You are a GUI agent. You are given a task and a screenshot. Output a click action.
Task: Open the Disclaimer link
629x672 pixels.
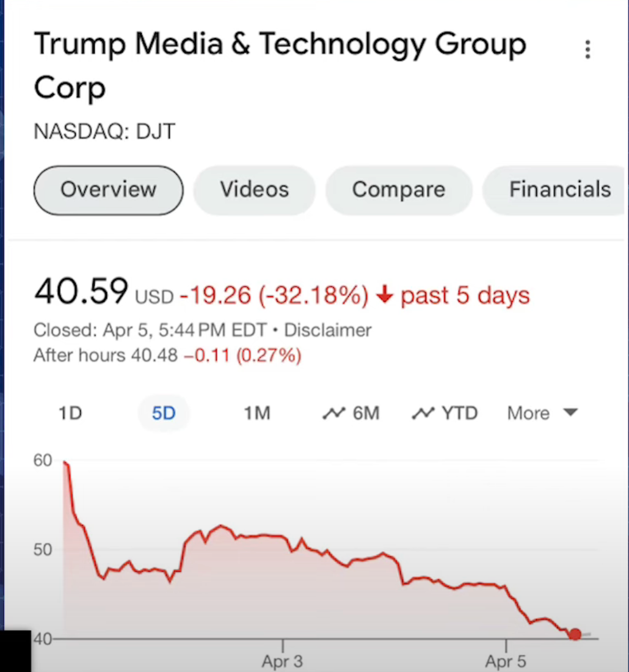tap(328, 331)
